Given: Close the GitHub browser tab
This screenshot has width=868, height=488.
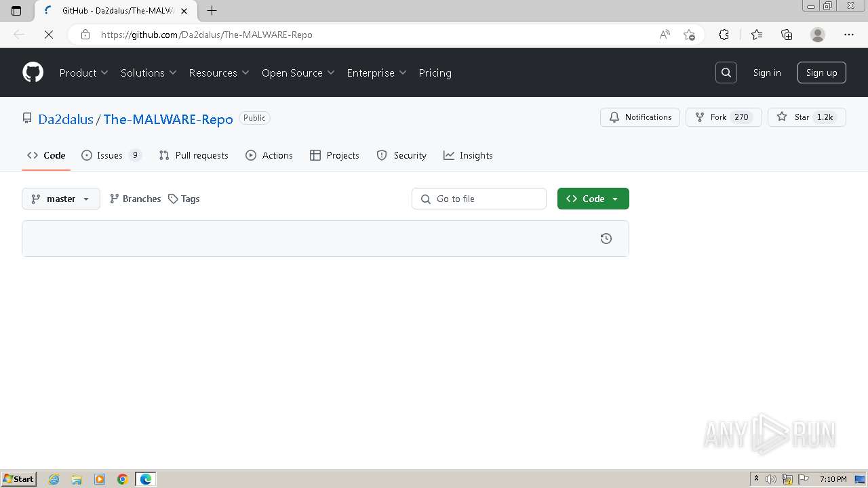Looking at the screenshot, I should coord(184,11).
